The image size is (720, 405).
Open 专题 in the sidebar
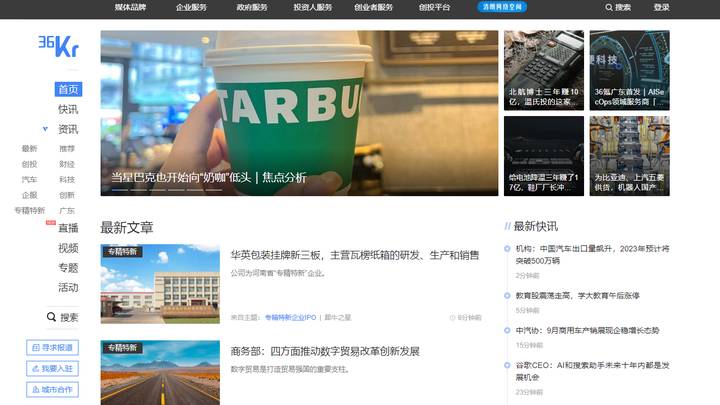(68, 268)
